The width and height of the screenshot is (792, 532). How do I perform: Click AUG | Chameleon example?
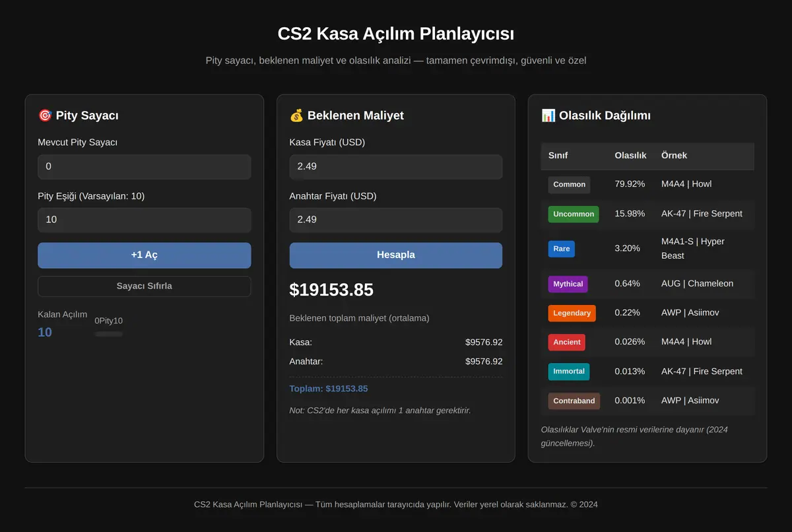697,284
